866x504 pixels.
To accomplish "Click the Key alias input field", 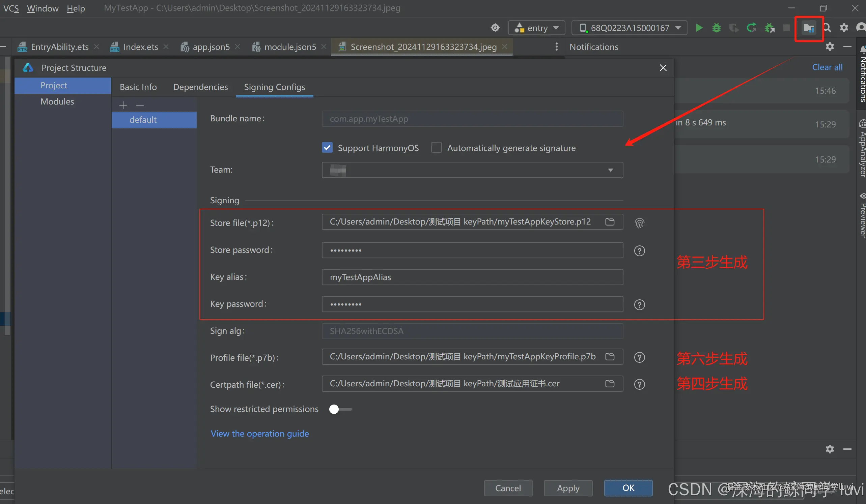I will point(472,277).
